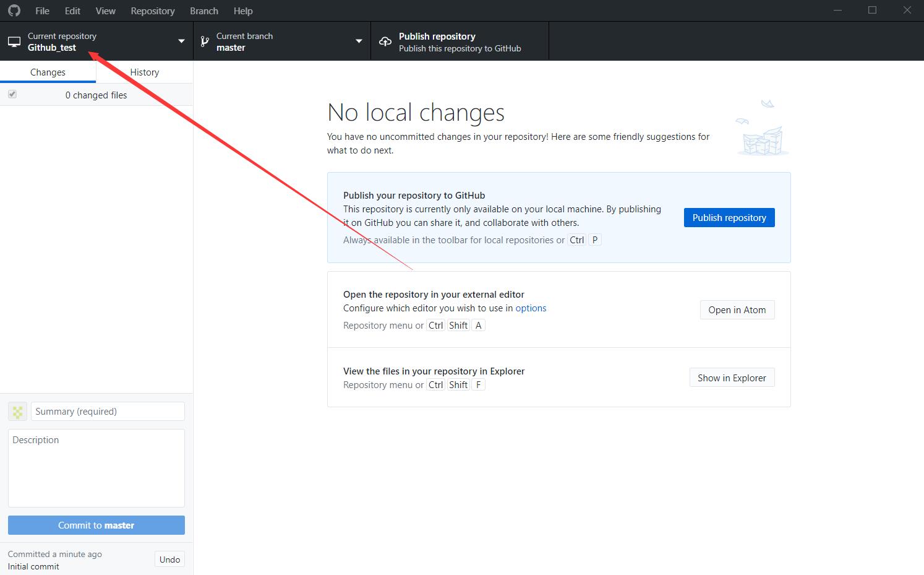The width and height of the screenshot is (924, 575).
Task: Open the Edit menu
Action: (72, 11)
